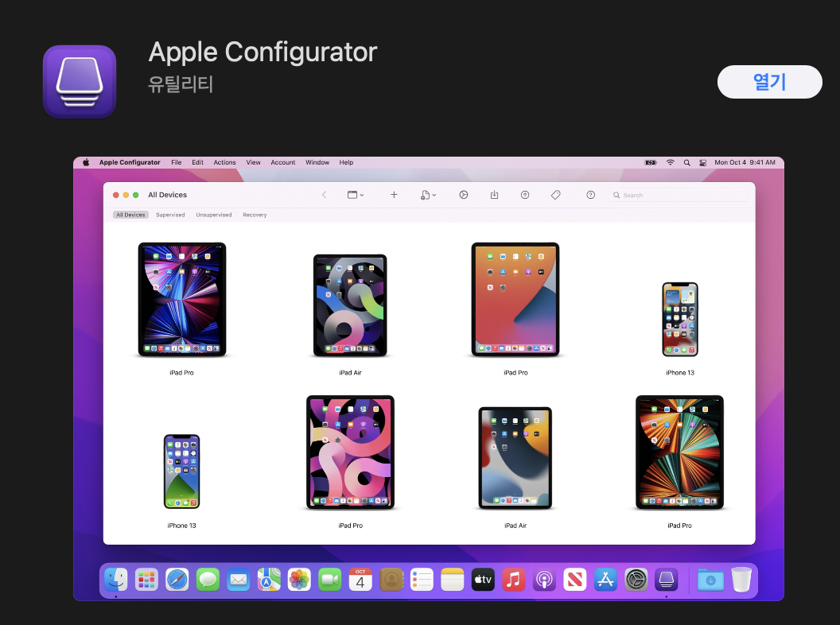This screenshot has height=625, width=840.
Task: Switch to the Recovery tab
Action: (255, 215)
